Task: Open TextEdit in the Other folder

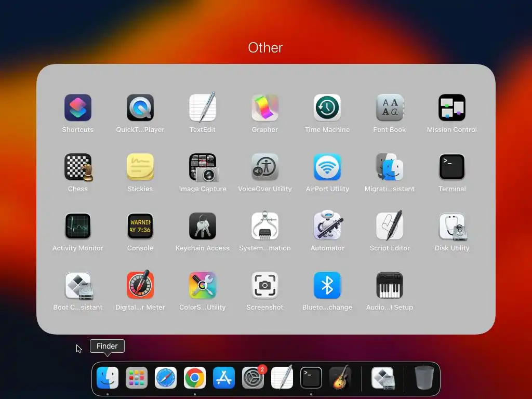Action: coord(203,107)
